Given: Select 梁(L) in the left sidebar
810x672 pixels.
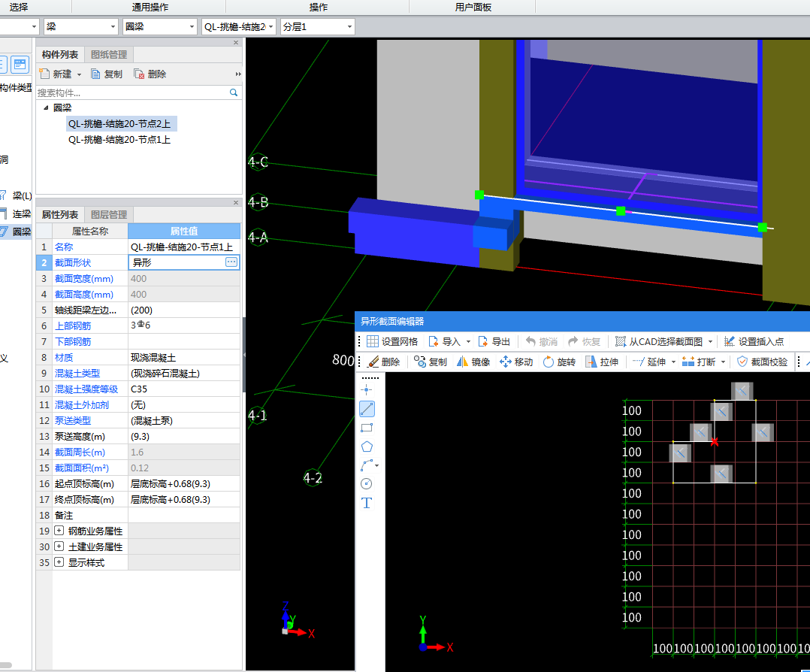Looking at the screenshot, I should 17,195.
